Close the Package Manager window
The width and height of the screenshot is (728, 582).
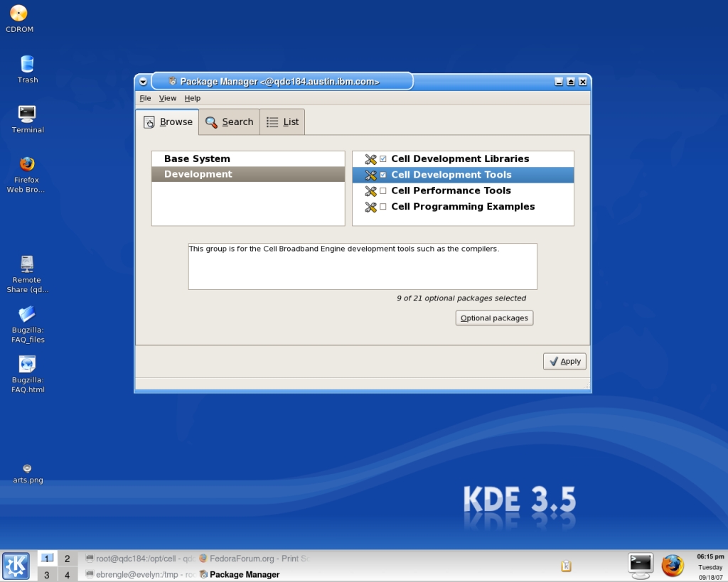[x=583, y=82]
